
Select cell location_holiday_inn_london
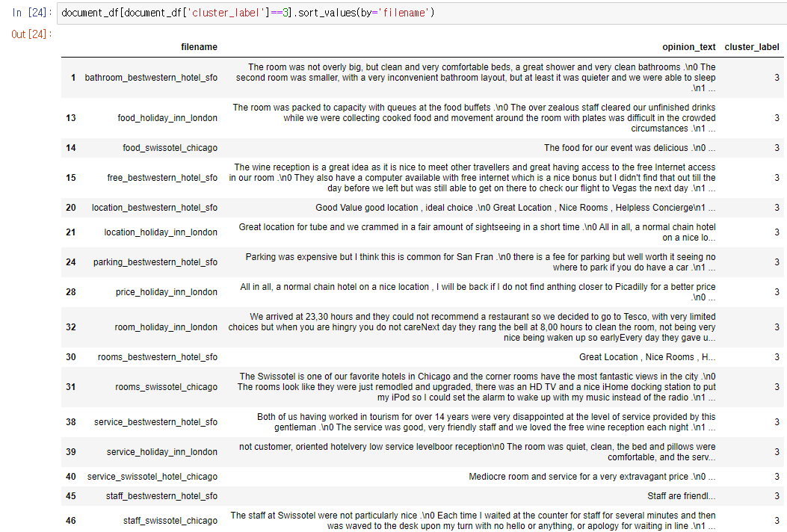(161, 232)
